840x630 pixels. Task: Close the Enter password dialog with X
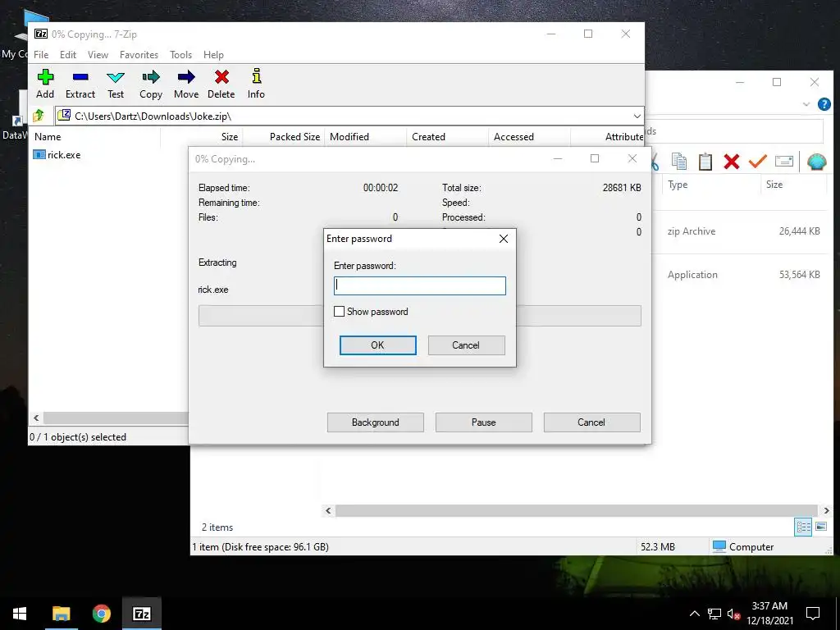504,239
